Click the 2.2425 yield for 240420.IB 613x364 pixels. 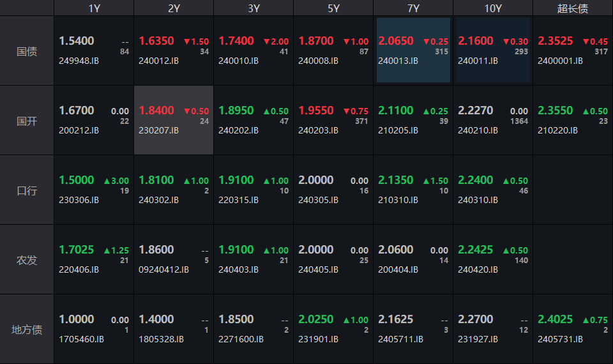click(476, 250)
